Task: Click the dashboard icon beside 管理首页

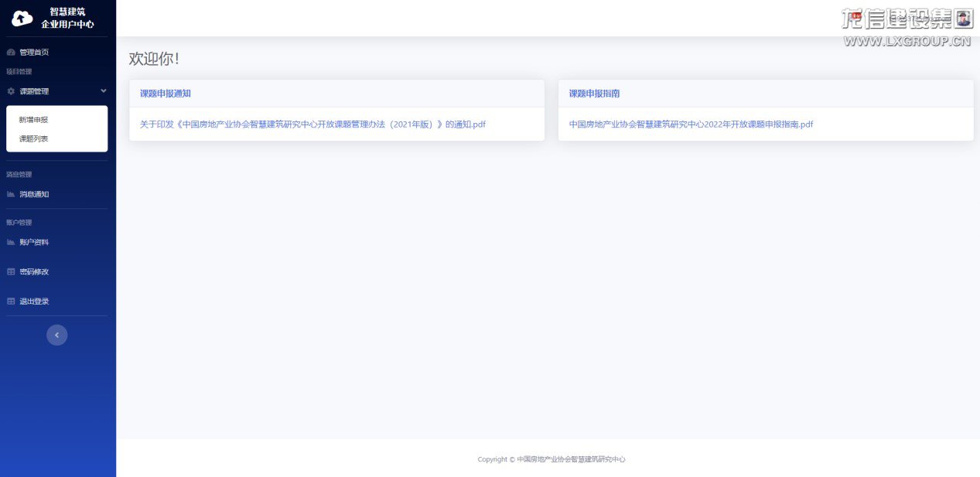Action: [x=11, y=53]
